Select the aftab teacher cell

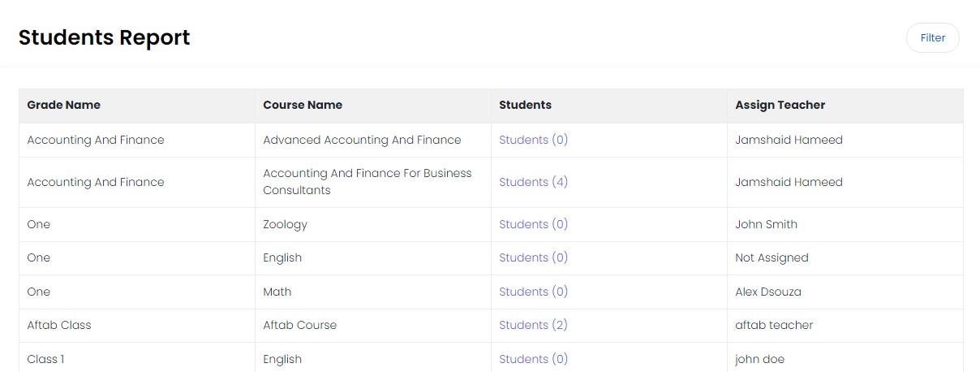pyautogui.click(x=774, y=325)
